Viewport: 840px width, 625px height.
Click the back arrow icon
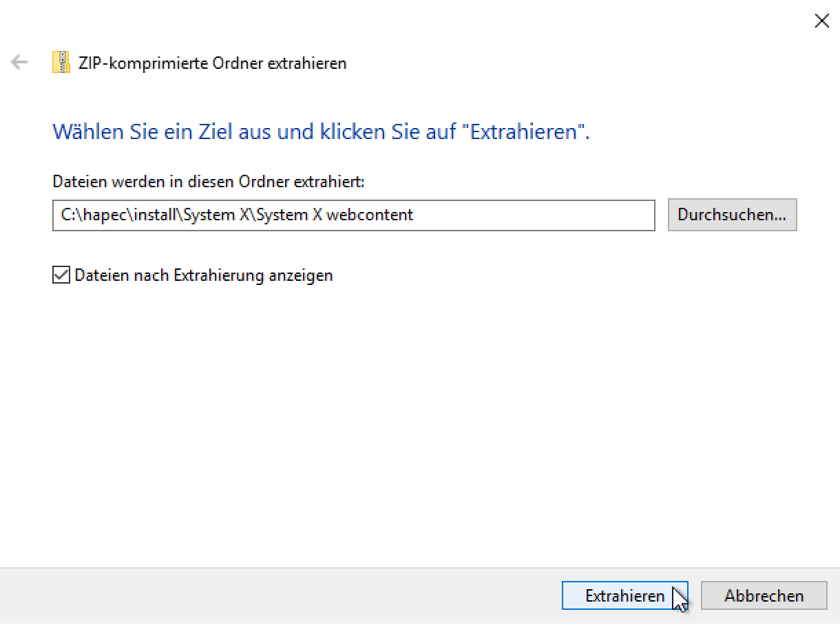(19, 63)
